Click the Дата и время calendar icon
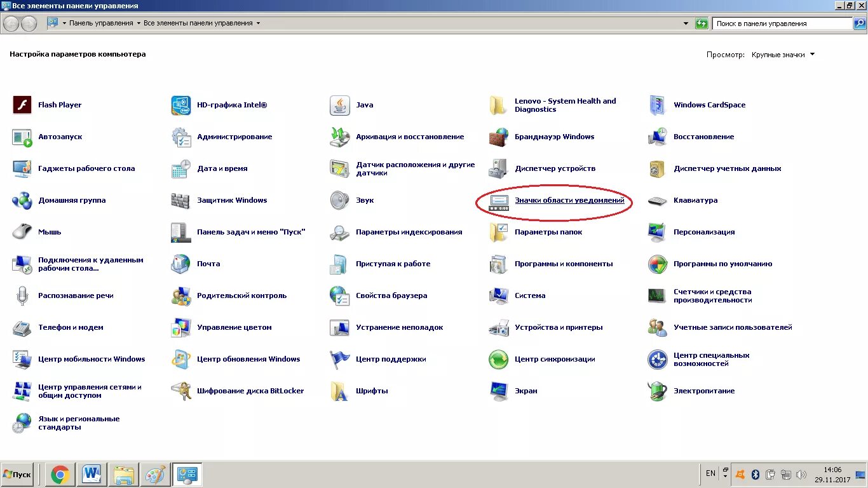868x488 pixels. click(x=181, y=168)
